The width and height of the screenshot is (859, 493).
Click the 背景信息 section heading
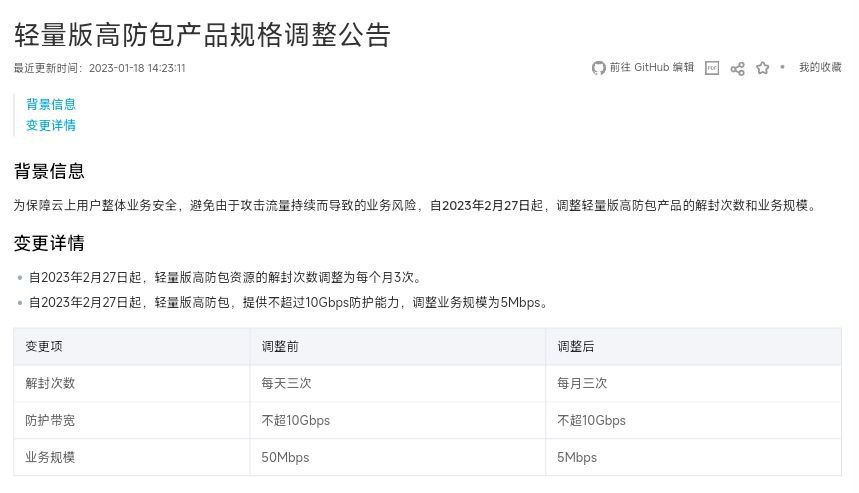[x=49, y=171]
